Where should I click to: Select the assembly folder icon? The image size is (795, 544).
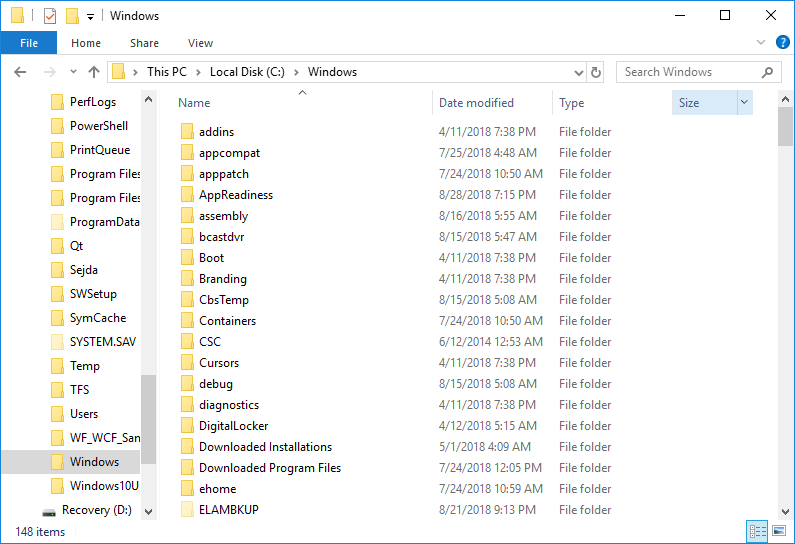(187, 215)
